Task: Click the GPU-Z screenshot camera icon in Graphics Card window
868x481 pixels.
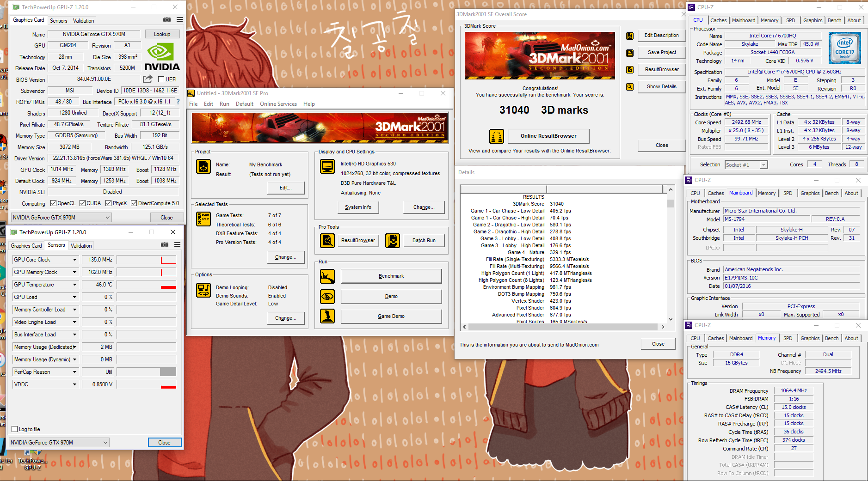Action: (x=167, y=20)
